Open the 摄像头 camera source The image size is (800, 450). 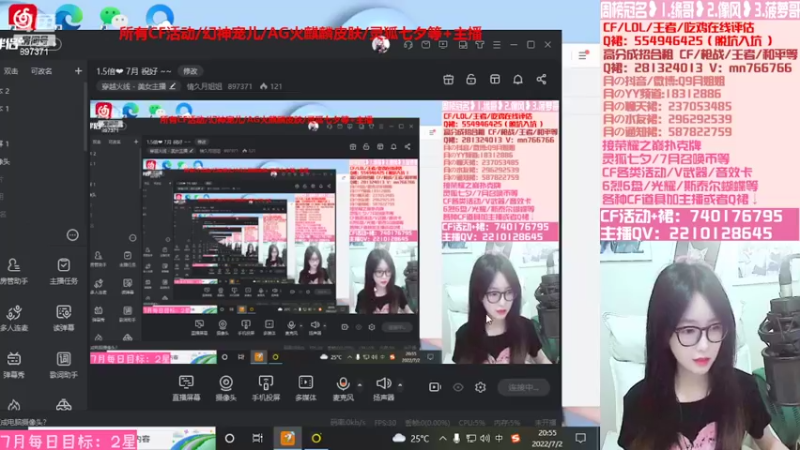[x=226, y=388]
